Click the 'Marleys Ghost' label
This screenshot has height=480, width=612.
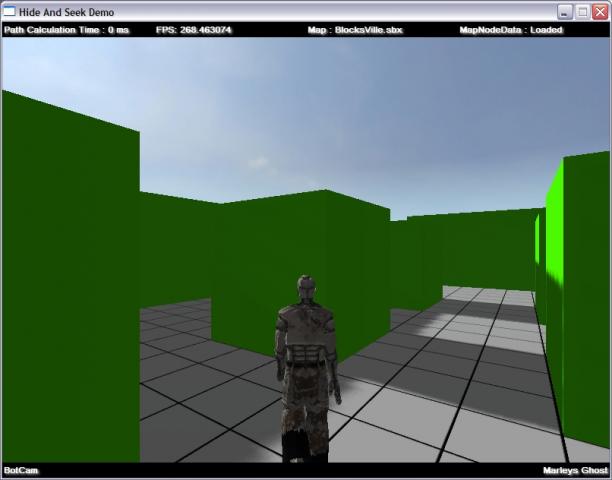pyautogui.click(x=575, y=470)
